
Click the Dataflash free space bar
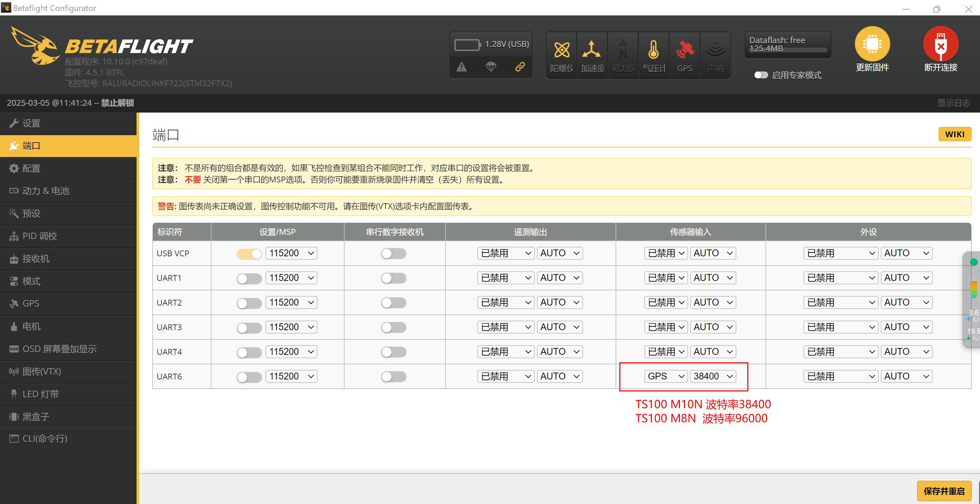tap(787, 50)
